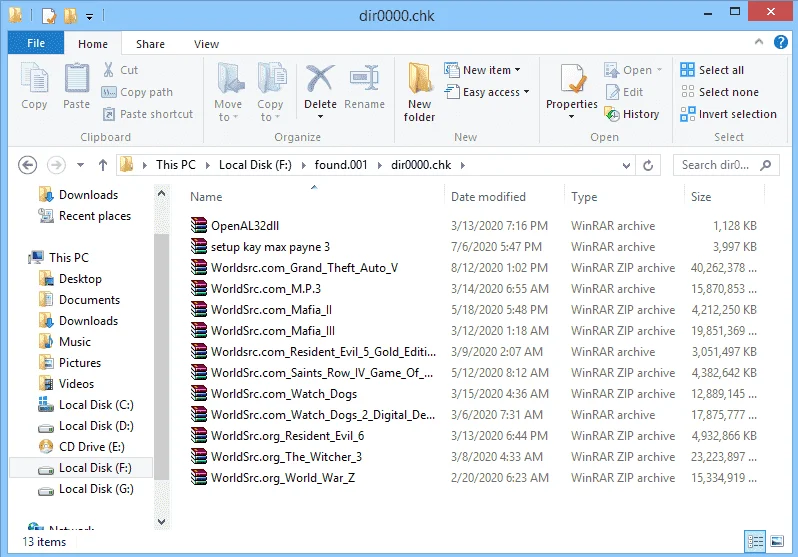Click Select all

pyautogui.click(x=712, y=70)
